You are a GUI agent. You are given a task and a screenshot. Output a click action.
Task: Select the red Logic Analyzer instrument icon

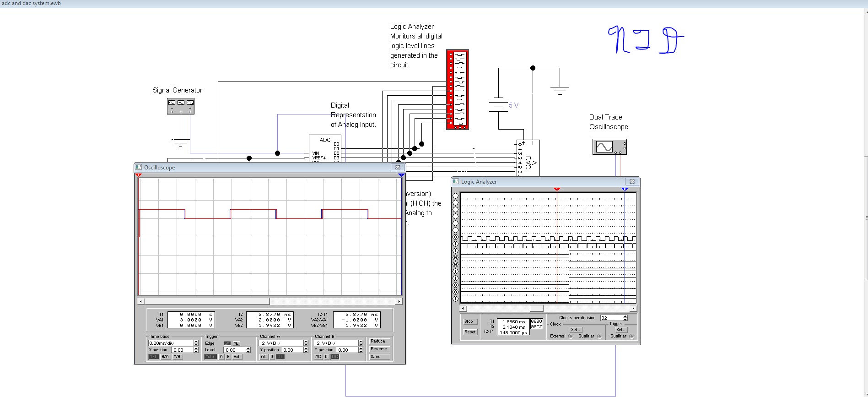coord(458,89)
